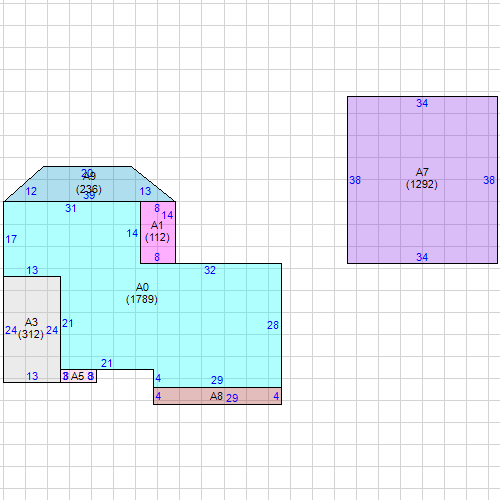Select dimension 14 inside the A1 rectangle
This screenshot has height=500, width=500.
pyautogui.click(x=167, y=216)
